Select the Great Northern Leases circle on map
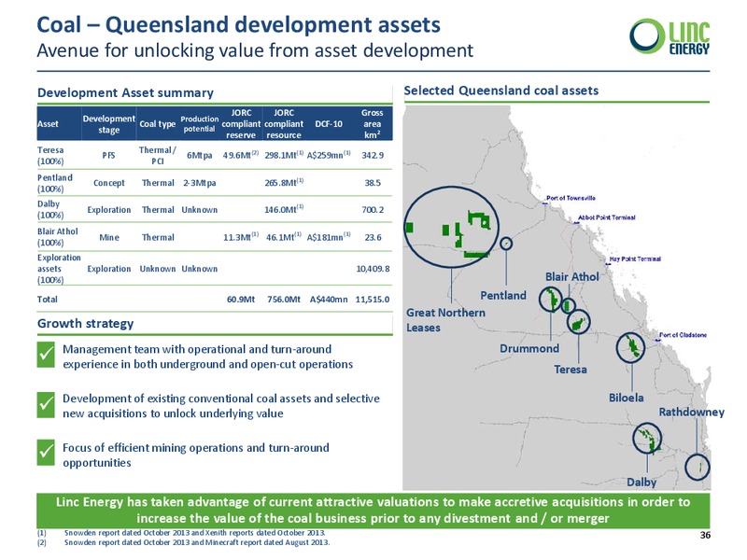The image size is (747, 560). click(x=451, y=227)
